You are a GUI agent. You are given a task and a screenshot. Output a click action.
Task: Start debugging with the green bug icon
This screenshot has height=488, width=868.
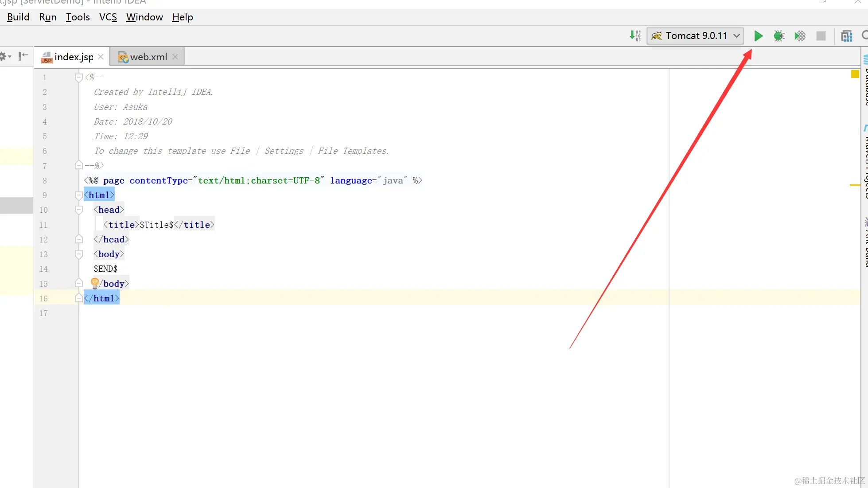(x=779, y=36)
